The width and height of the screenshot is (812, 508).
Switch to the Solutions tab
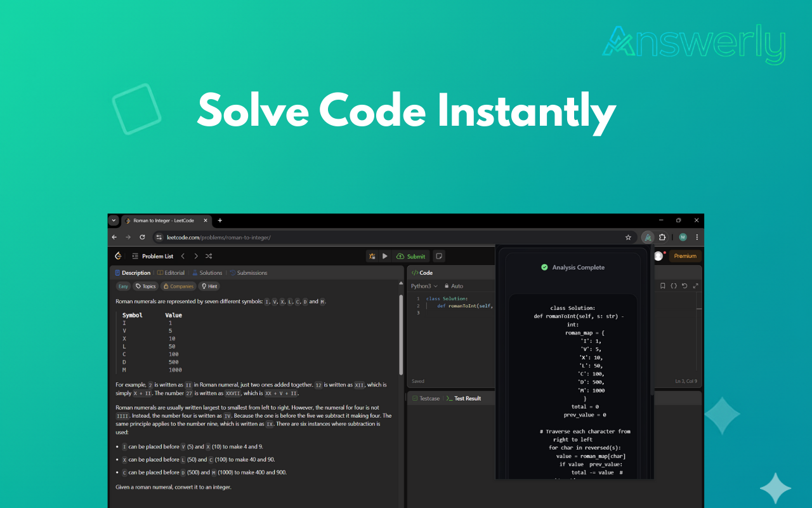pos(207,272)
